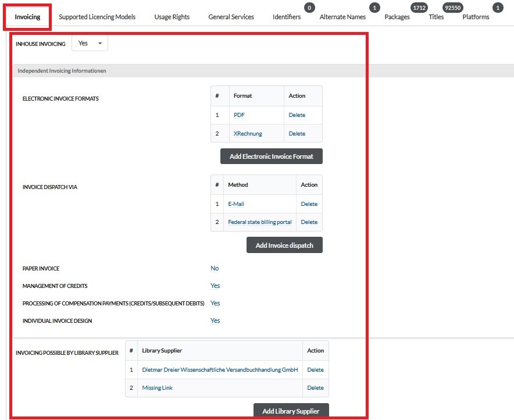Open the Inhouse Invoicing Yes dropdown
The image size is (514, 420).
pos(90,44)
